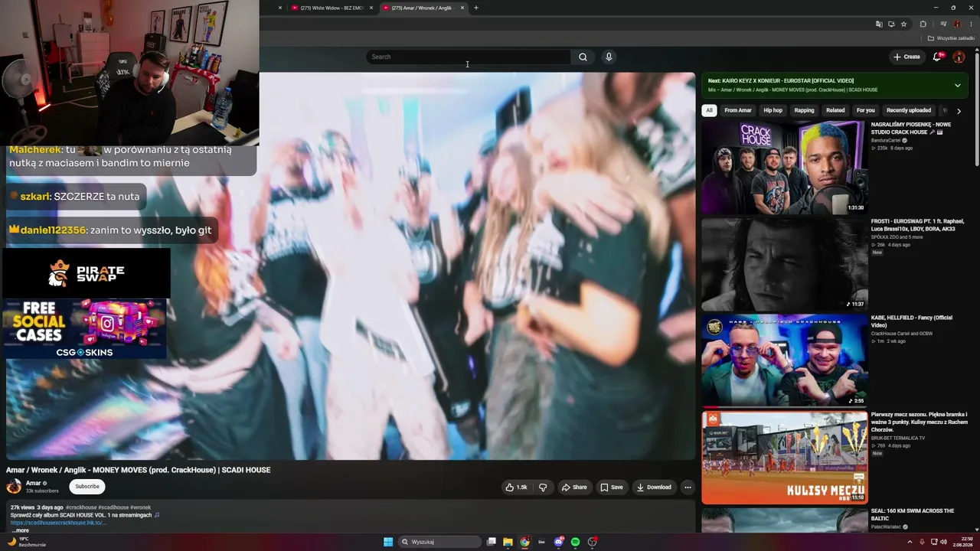Show more filter chips with right arrow
The image size is (980, 551).
pos(959,111)
